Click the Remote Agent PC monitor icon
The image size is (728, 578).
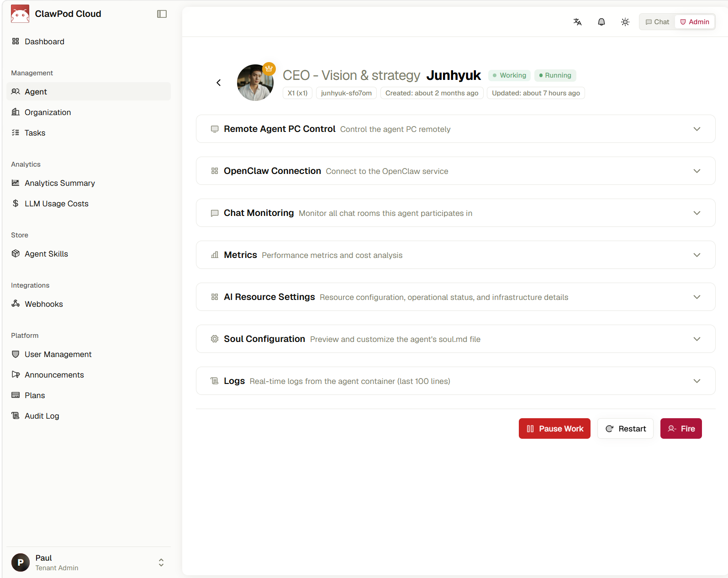click(215, 129)
